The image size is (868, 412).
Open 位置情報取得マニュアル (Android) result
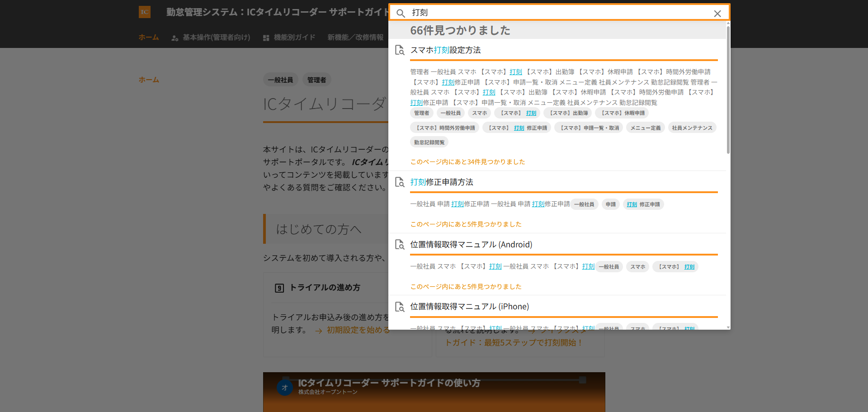coord(471,245)
